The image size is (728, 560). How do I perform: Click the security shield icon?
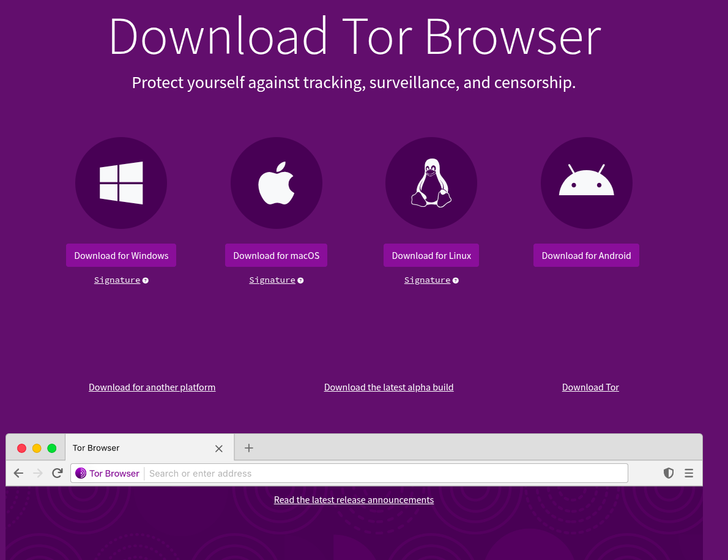click(x=669, y=473)
